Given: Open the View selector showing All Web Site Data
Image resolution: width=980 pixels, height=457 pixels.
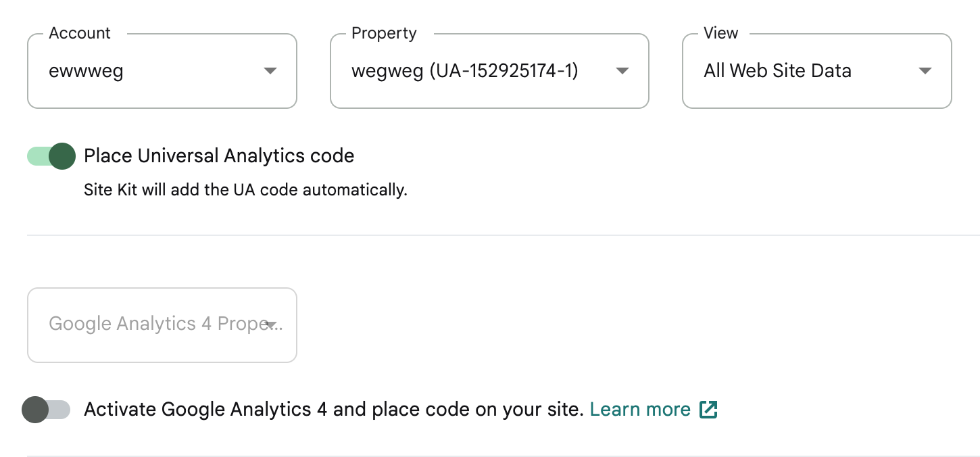Looking at the screenshot, I should [x=816, y=70].
